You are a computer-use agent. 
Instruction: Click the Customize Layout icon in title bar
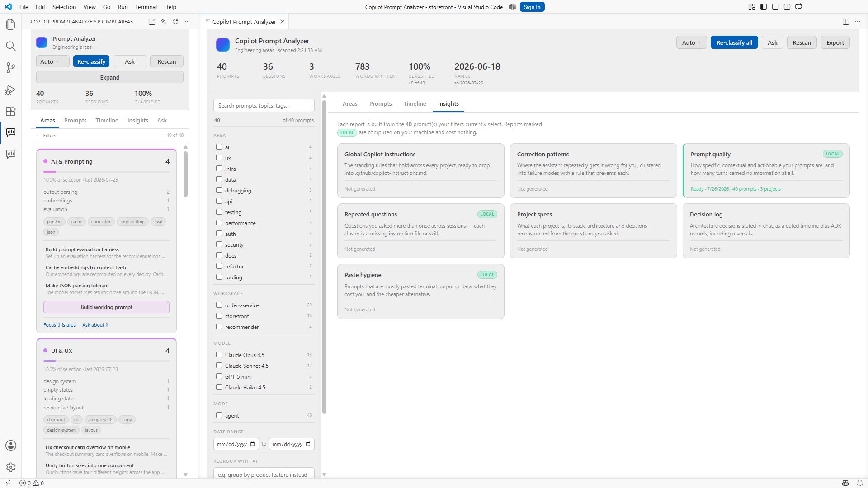[x=752, y=7]
